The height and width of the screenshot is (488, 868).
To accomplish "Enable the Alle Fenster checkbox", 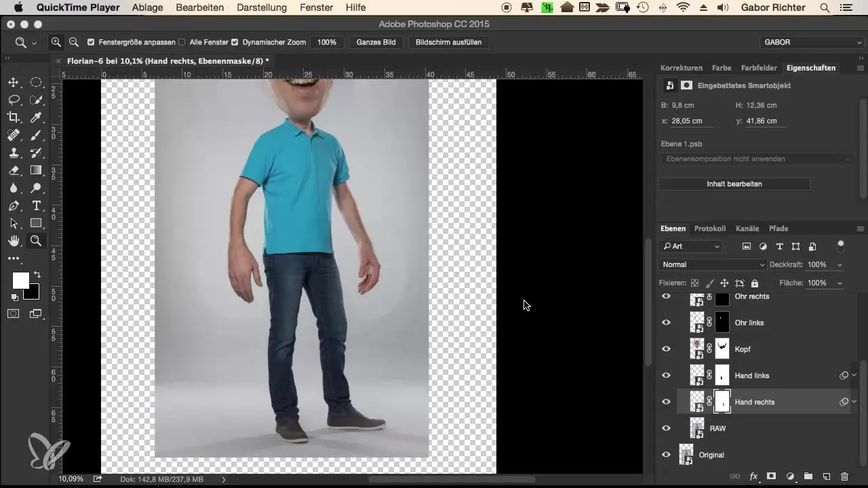I will (x=182, y=42).
